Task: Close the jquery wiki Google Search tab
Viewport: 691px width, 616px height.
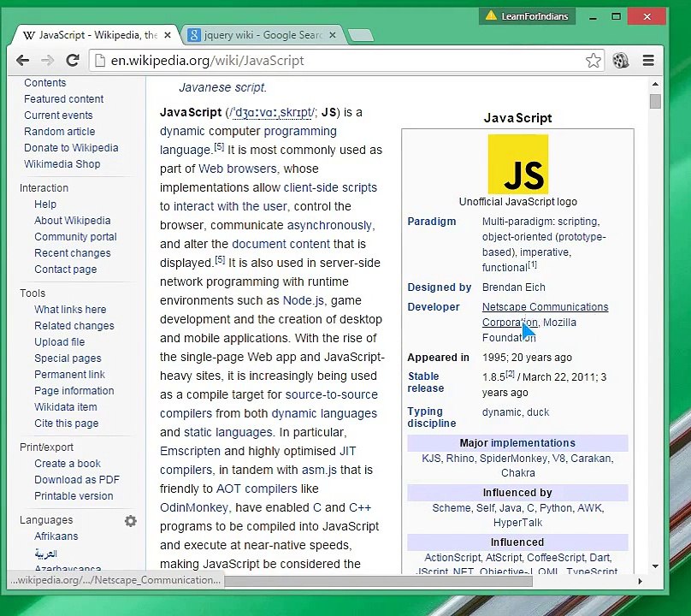Action: [333, 35]
